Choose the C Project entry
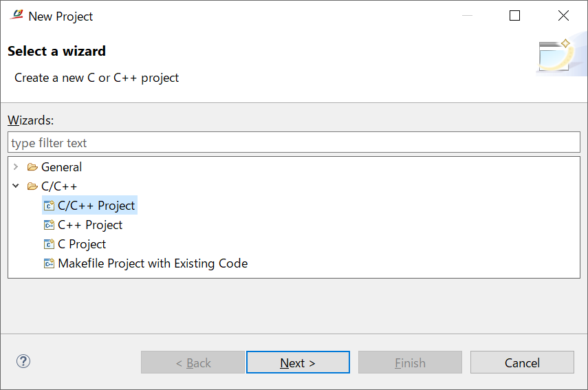588x390 pixels. tap(82, 244)
